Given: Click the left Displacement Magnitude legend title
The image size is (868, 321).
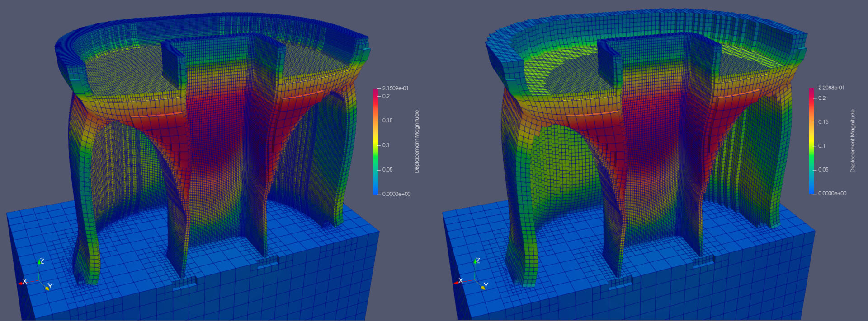Looking at the screenshot, I should point(417,141).
